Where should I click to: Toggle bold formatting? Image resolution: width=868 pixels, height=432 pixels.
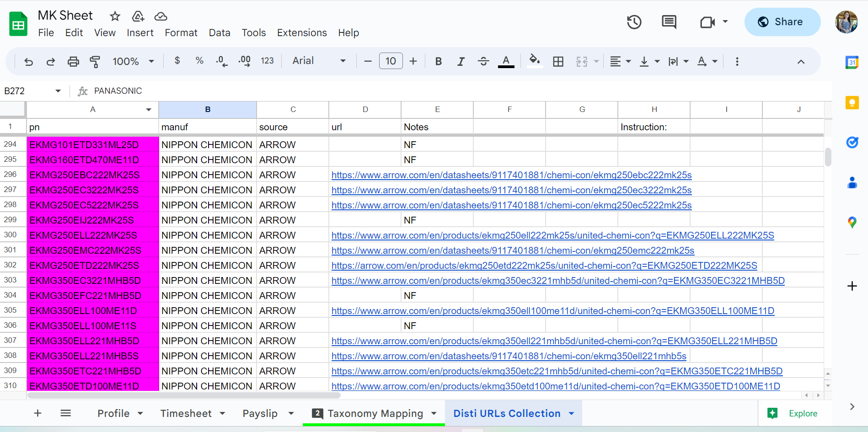[439, 61]
